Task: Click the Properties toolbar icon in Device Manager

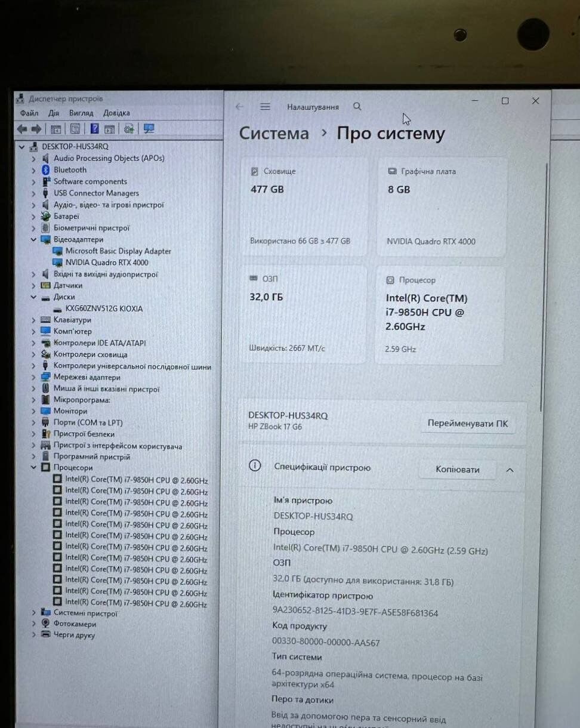Action: point(75,129)
